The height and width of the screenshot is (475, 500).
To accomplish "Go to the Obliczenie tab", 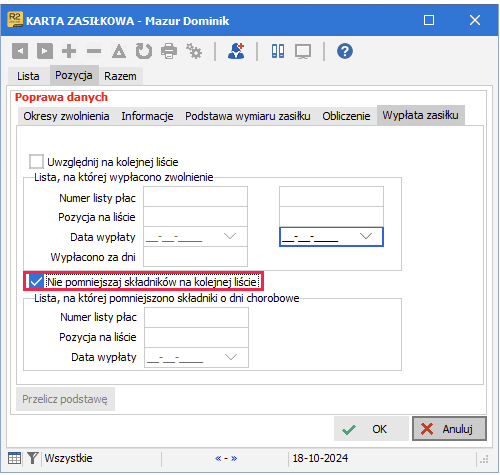I will tap(346, 116).
